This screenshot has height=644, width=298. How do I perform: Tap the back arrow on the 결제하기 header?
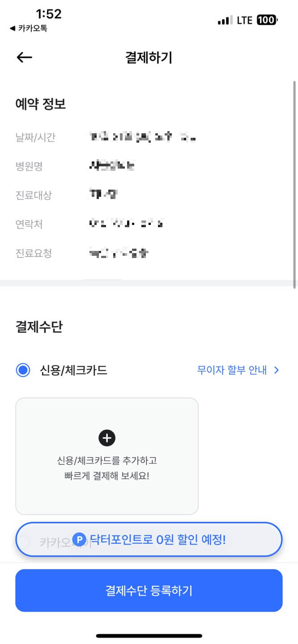click(24, 57)
